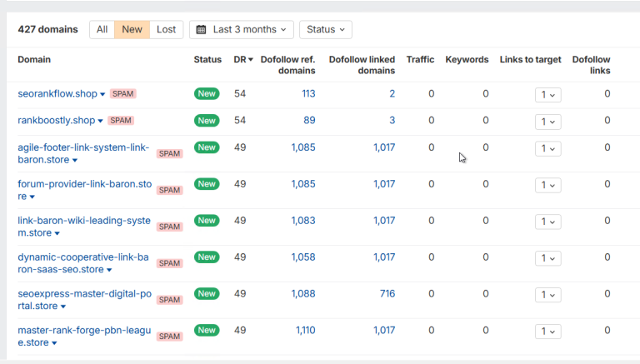
Task: Open dynamic-cooperative-link-baron-saas-seo.store link
Action: pos(83,263)
